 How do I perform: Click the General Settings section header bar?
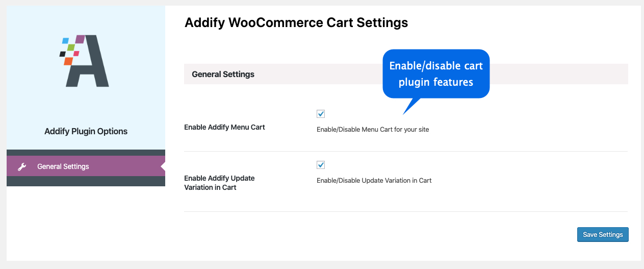(x=223, y=74)
